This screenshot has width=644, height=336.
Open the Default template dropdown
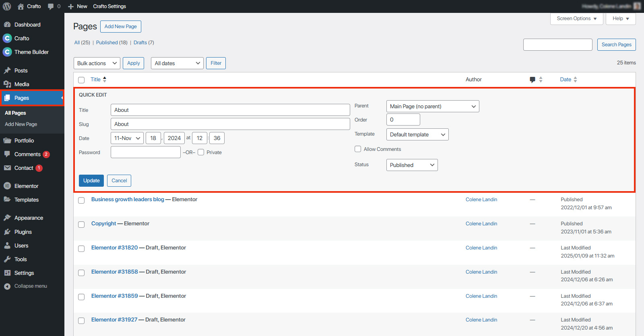(417, 134)
